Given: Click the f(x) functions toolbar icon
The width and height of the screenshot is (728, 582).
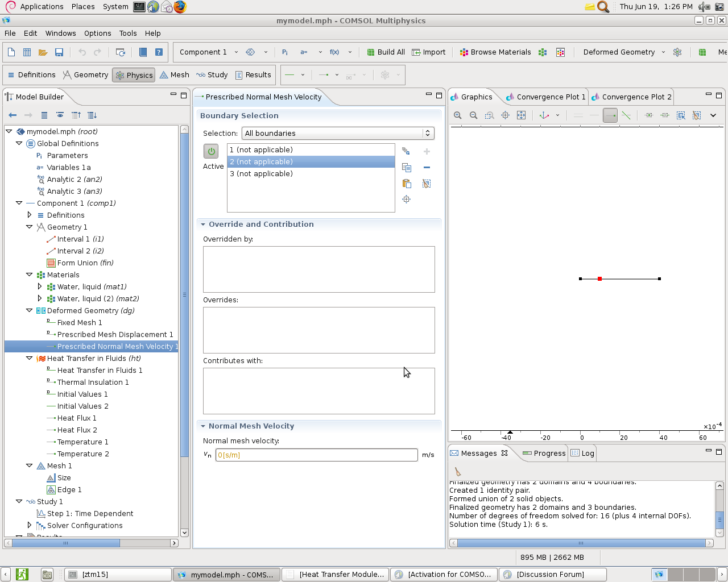Looking at the screenshot, I should [334, 52].
